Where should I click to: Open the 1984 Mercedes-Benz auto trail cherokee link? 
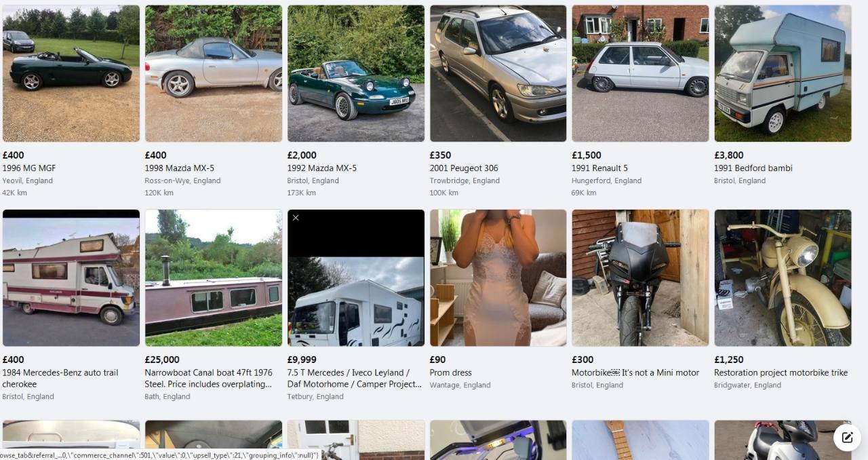pyautogui.click(x=60, y=378)
